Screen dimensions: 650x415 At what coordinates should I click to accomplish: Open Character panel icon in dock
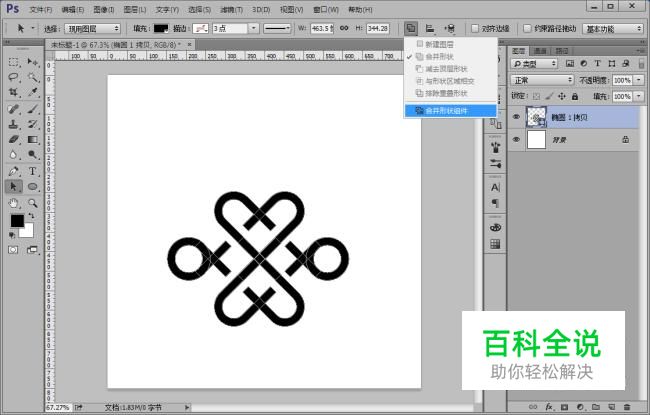click(x=495, y=187)
